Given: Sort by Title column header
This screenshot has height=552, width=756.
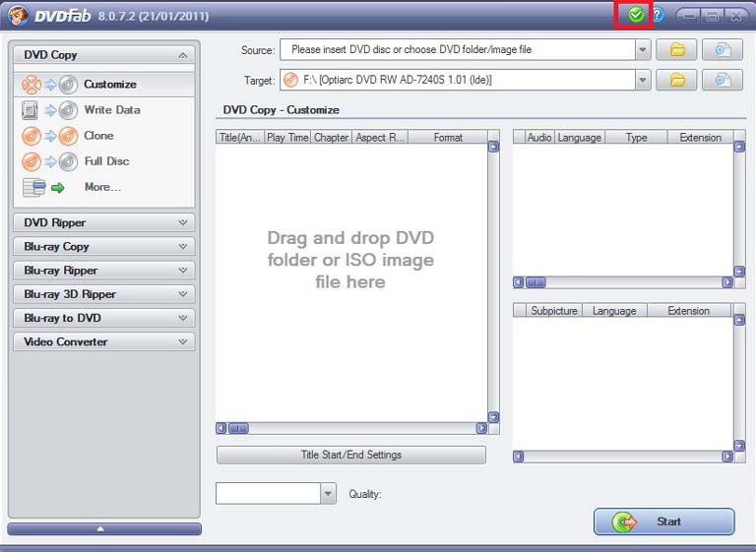Looking at the screenshot, I should (239, 138).
